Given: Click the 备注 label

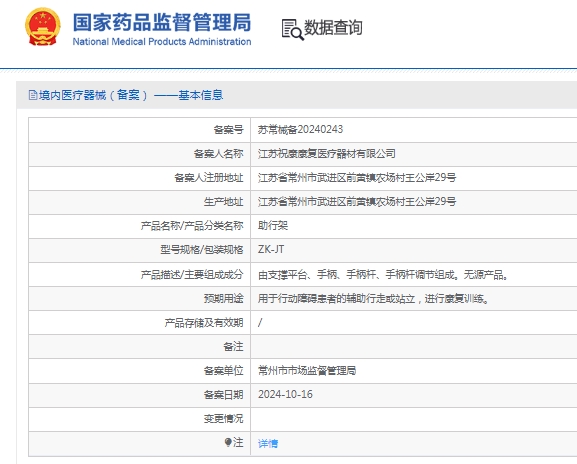Looking at the screenshot, I should point(233,347).
